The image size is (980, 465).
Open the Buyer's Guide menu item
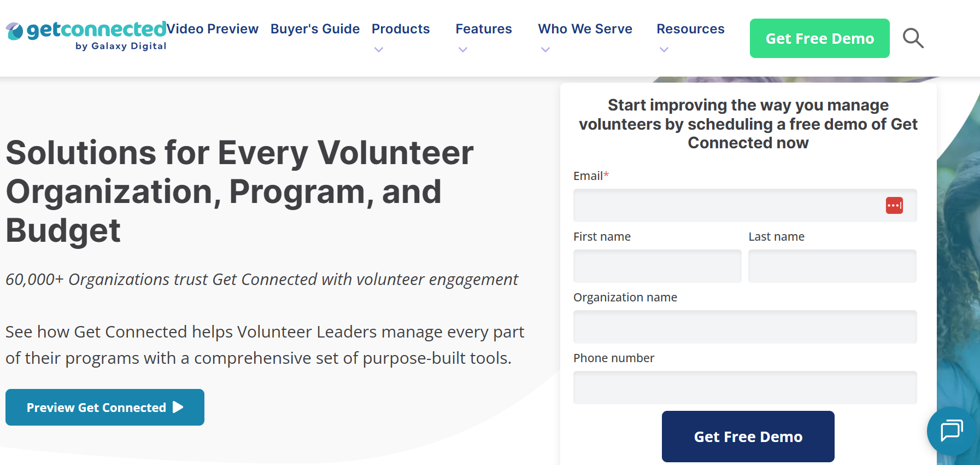(315, 29)
